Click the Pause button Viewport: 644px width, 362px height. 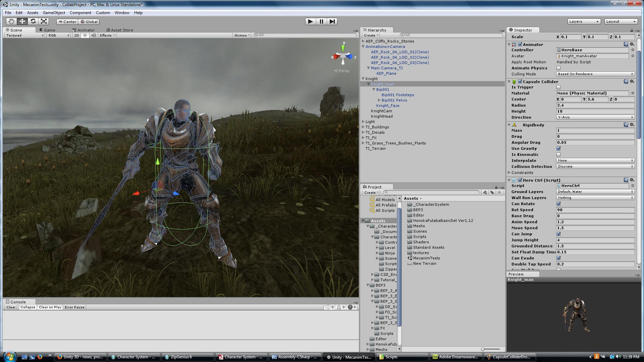321,21
